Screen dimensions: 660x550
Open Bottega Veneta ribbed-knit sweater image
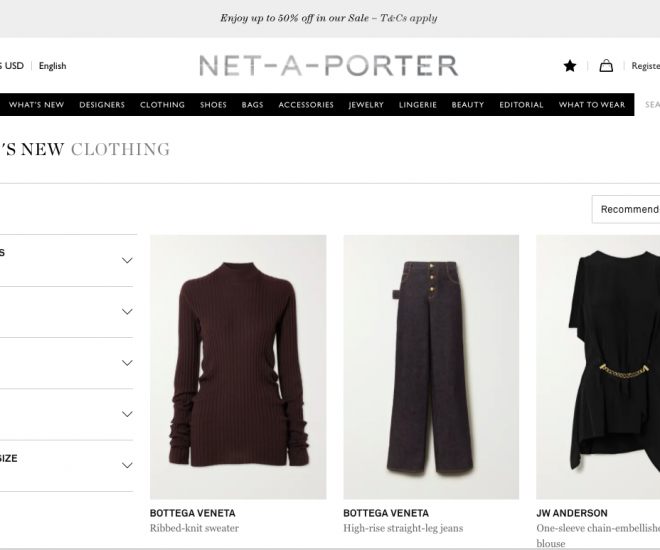238,366
